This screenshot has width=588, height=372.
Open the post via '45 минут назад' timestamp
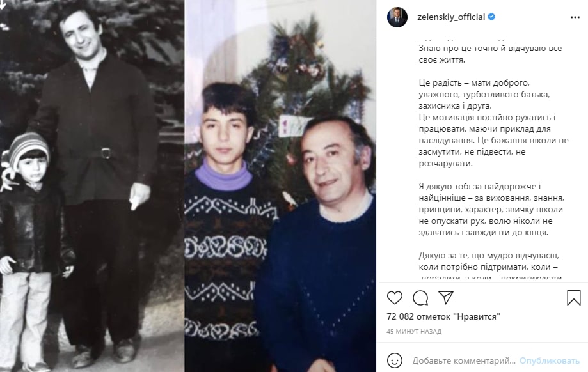pos(414,332)
